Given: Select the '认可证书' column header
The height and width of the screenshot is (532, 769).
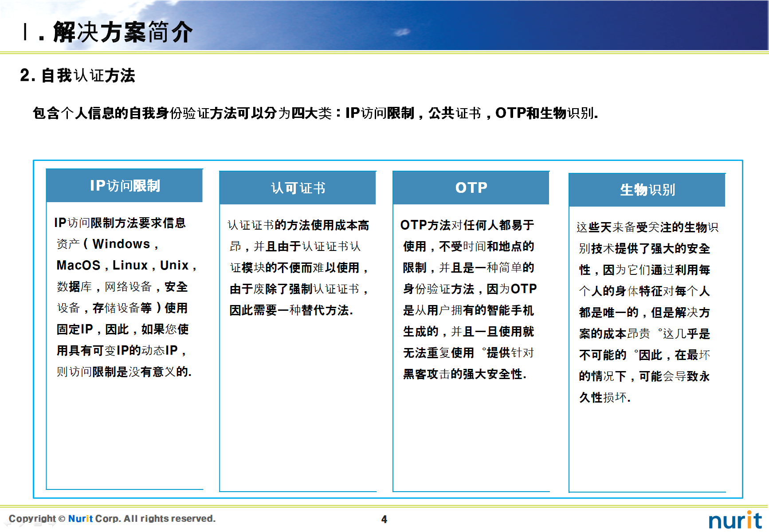Looking at the screenshot, I should pos(298,188).
